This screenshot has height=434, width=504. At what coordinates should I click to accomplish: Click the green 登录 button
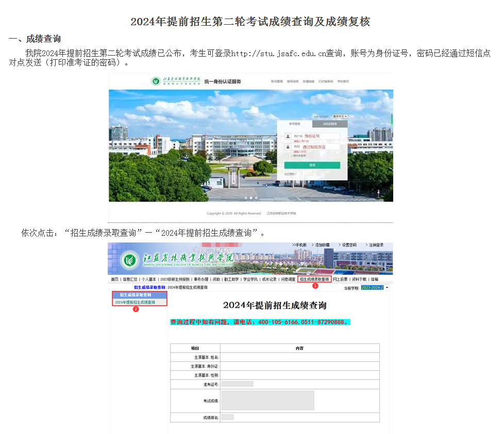pos(312,165)
